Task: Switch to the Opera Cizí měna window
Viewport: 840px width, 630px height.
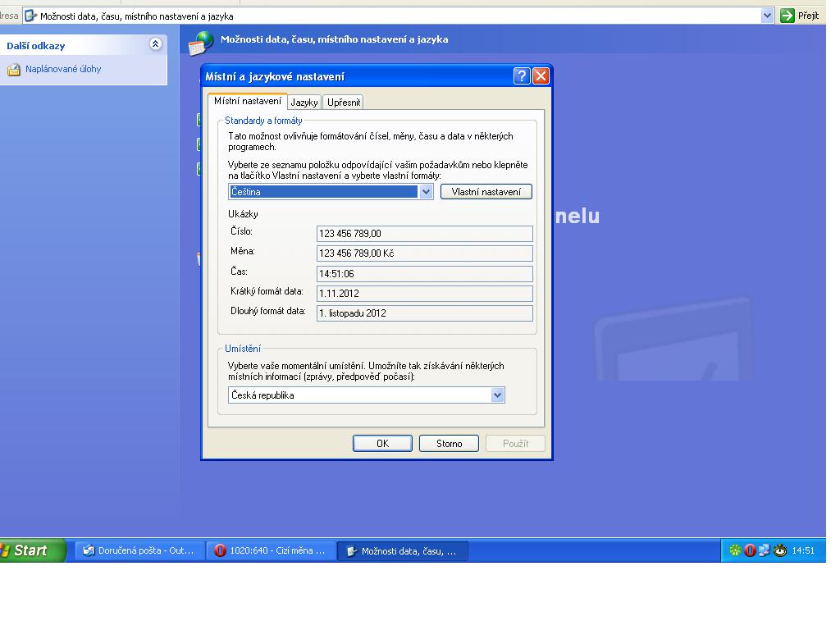Action: click(x=269, y=551)
